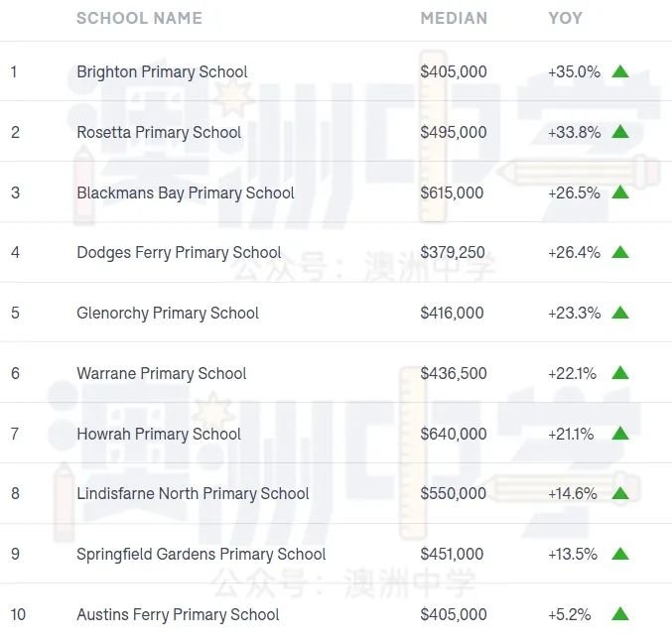Screen dimensions: 672x642
Task: Click the green triangle beside +26.5%
Action: pyautogui.click(x=620, y=192)
